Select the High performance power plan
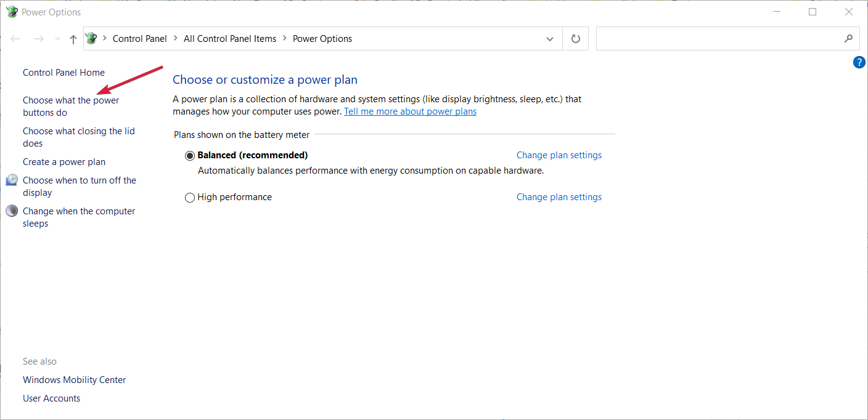The width and height of the screenshot is (868, 420). tap(190, 198)
